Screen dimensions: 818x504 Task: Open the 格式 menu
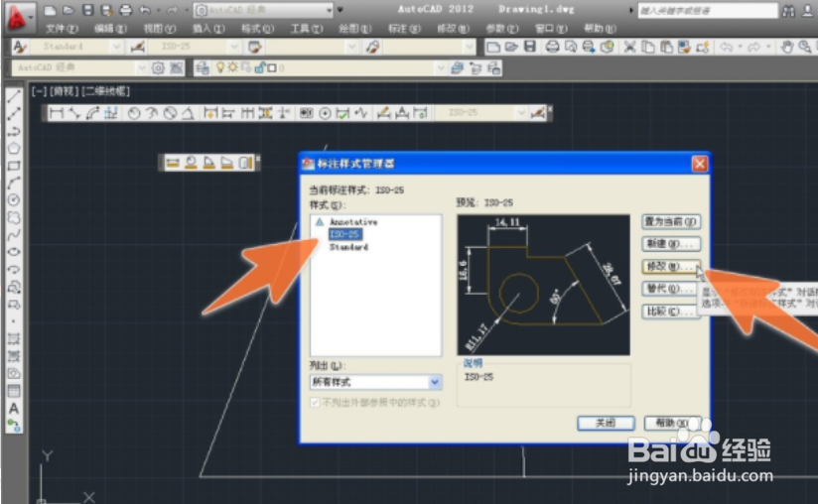click(x=257, y=29)
